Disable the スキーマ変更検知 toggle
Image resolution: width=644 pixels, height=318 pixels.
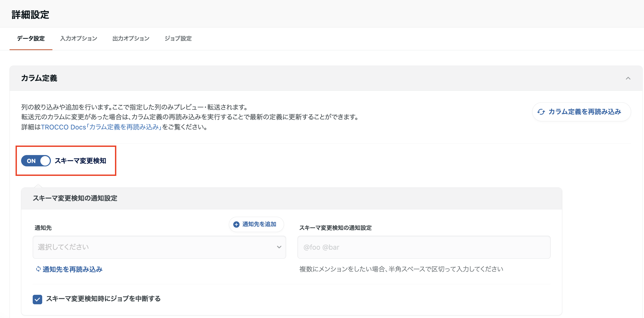click(36, 161)
